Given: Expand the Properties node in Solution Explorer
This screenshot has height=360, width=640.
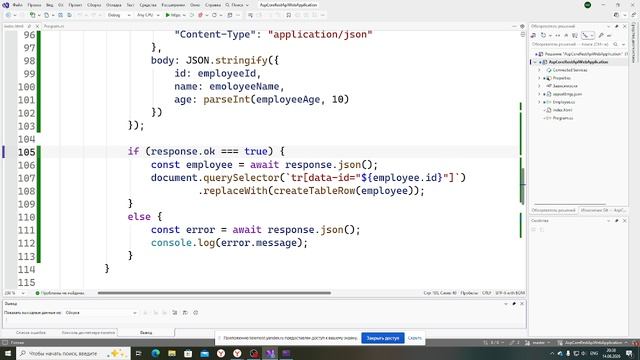Looking at the screenshot, I should click(539, 78).
